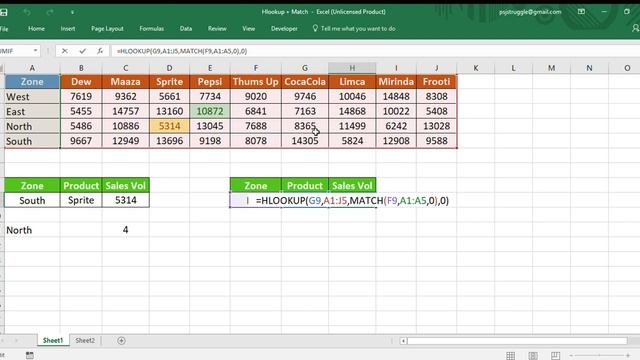640x360 pixels.
Task: Click cell with value 14848
Action: pos(396,96)
